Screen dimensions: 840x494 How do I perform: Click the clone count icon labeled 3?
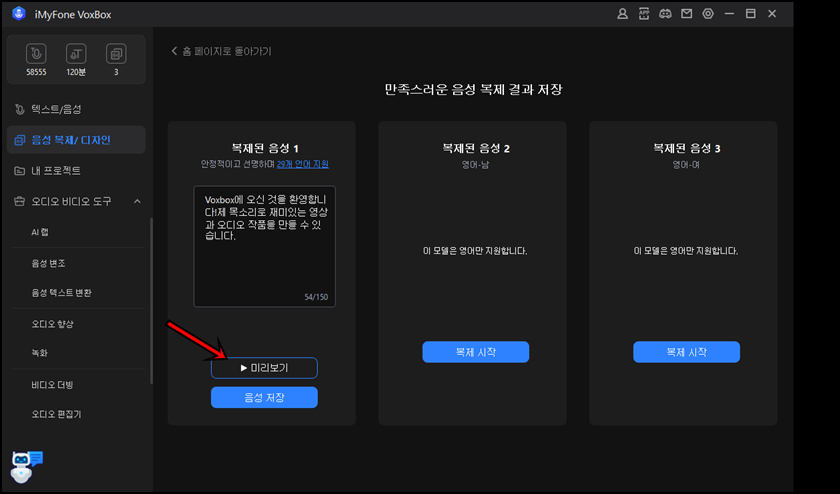116,54
